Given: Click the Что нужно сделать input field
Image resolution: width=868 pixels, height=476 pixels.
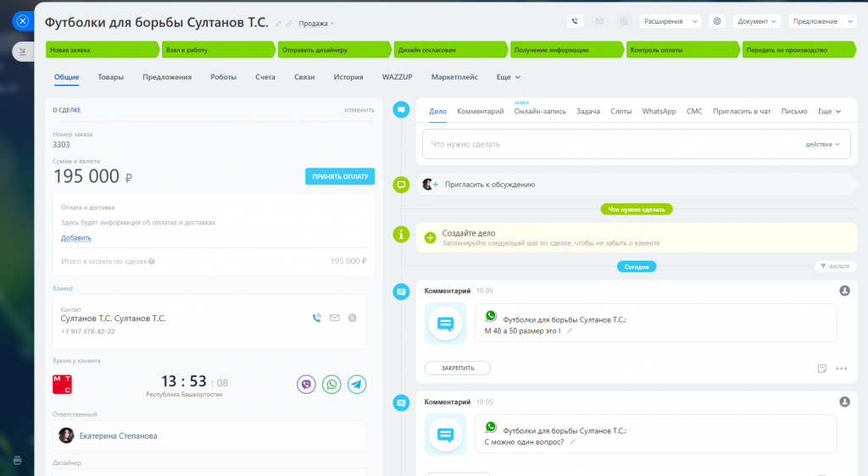Looking at the screenshot, I should 636,144.
